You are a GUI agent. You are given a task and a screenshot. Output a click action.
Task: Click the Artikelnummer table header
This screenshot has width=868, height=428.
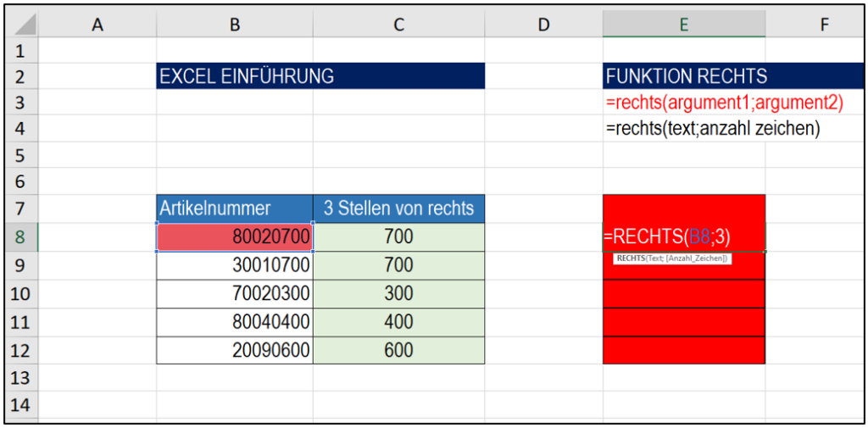(x=235, y=208)
